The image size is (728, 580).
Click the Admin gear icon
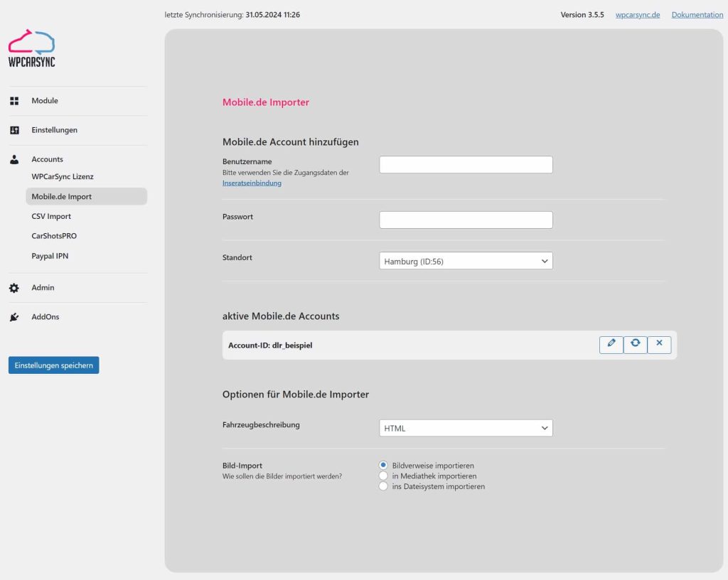[x=14, y=287]
